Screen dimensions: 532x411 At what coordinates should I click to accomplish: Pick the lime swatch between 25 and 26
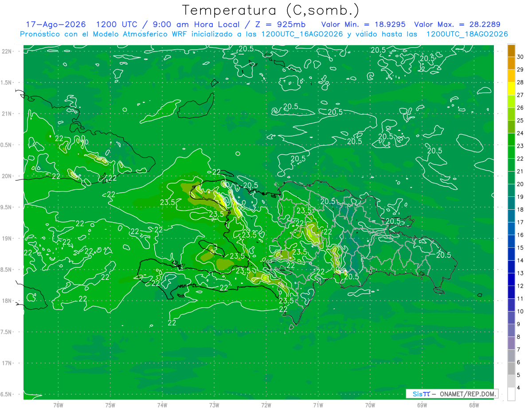tap(511, 114)
